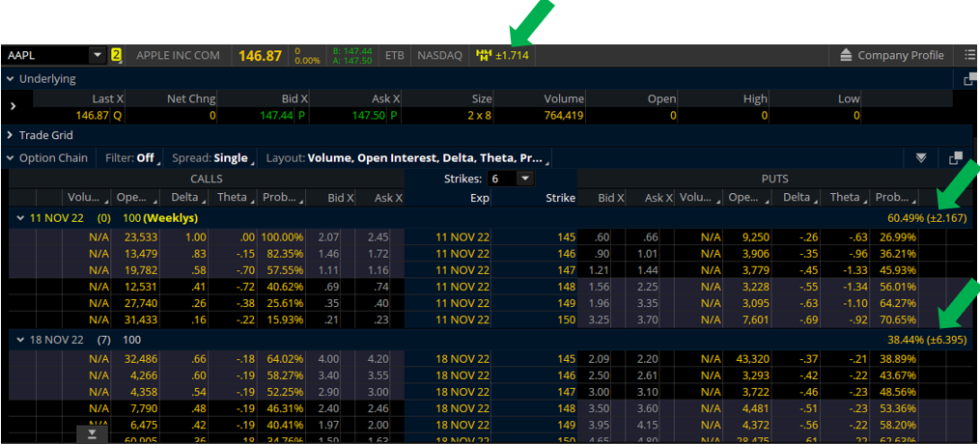Click the yellow number 2 link badge
Viewport: 980px width, 444px height.
(x=116, y=55)
